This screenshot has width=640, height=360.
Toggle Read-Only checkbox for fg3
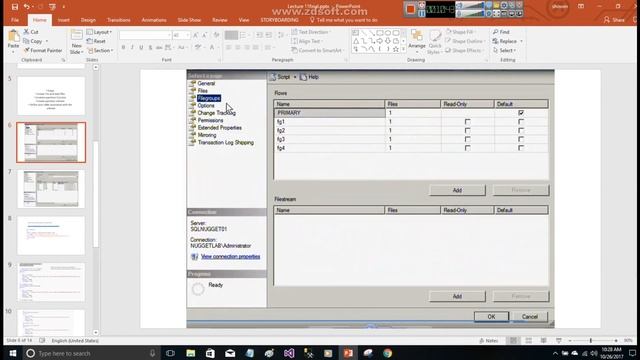click(467, 139)
